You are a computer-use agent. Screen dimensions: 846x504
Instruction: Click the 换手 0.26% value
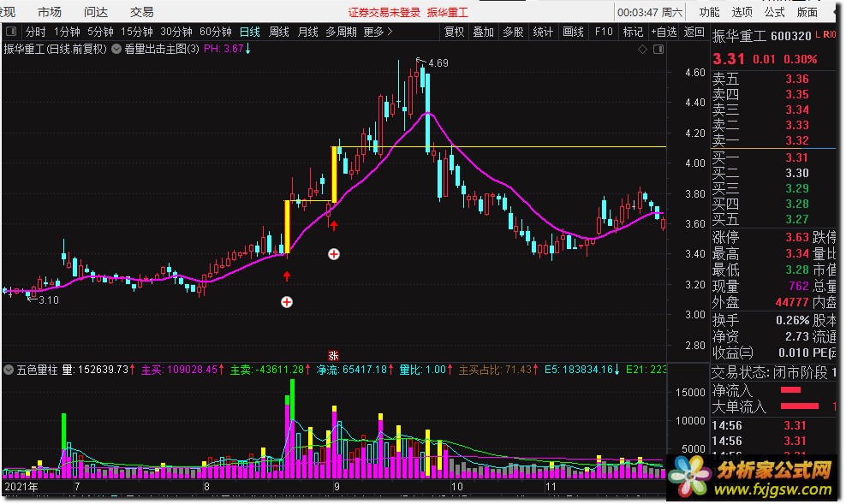(x=793, y=320)
